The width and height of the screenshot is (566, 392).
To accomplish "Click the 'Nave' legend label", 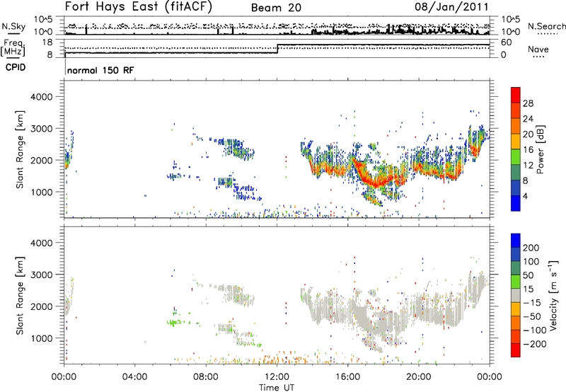I will 538,49.
